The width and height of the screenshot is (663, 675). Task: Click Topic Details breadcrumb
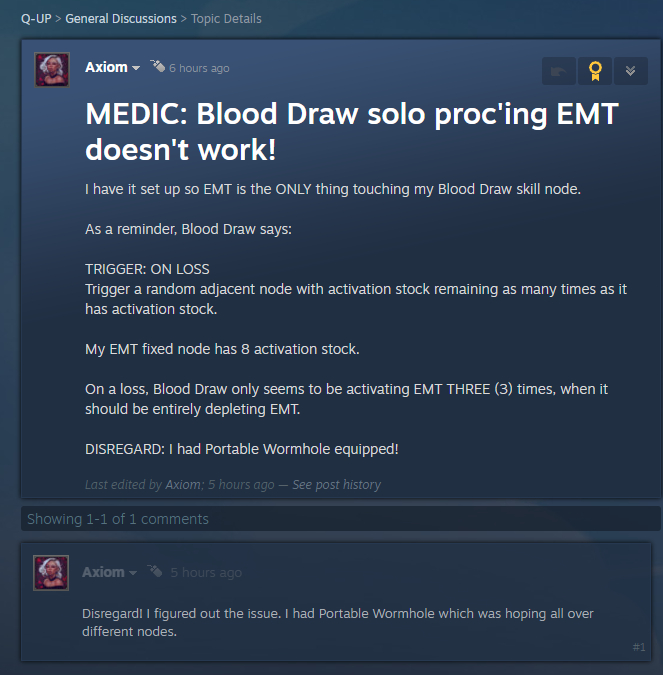tap(227, 19)
